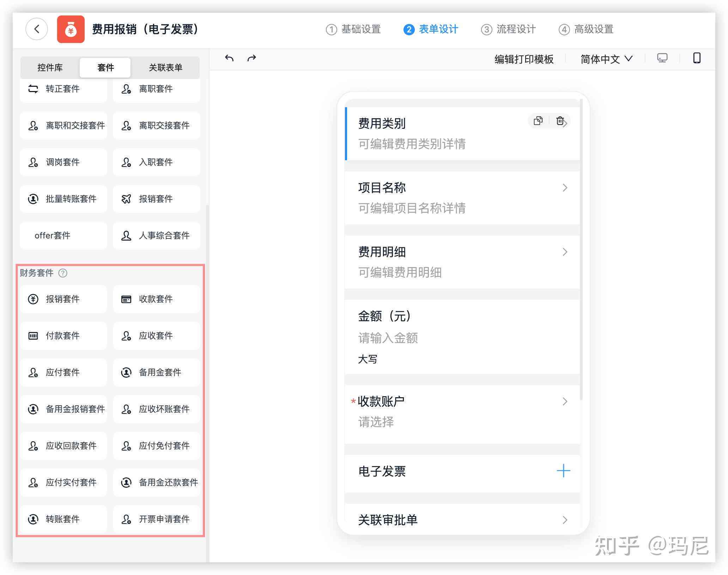This screenshot has width=728, height=575.
Task: Add the 应付套件 component
Action: click(63, 373)
